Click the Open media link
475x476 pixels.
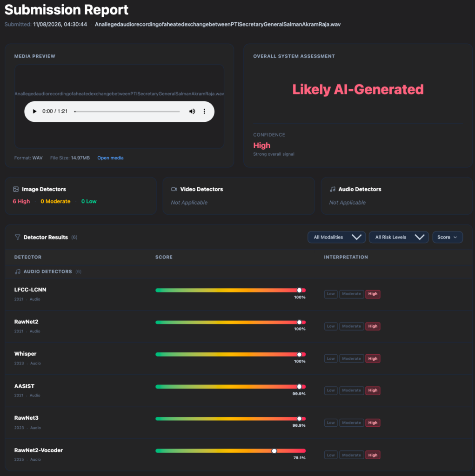tap(110, 158)
